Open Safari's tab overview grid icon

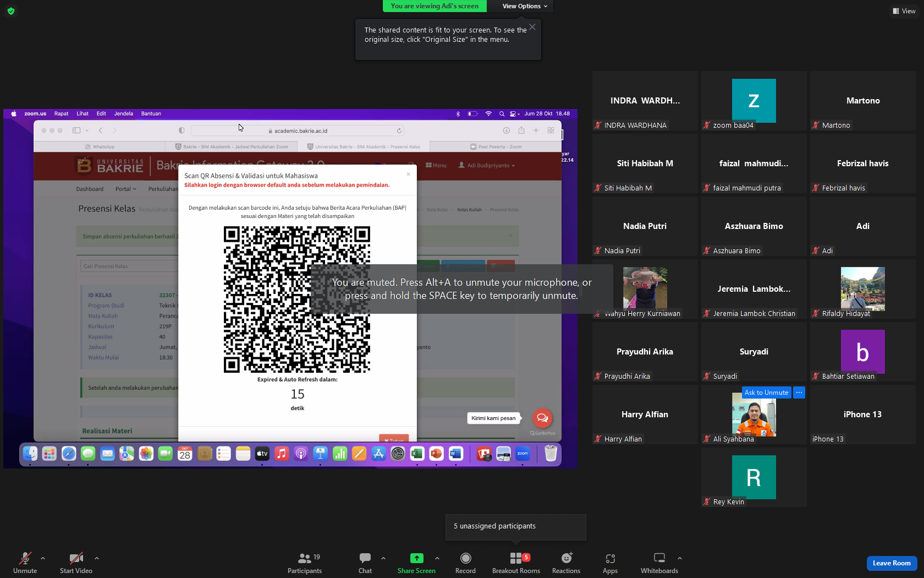tap(551, 130)
